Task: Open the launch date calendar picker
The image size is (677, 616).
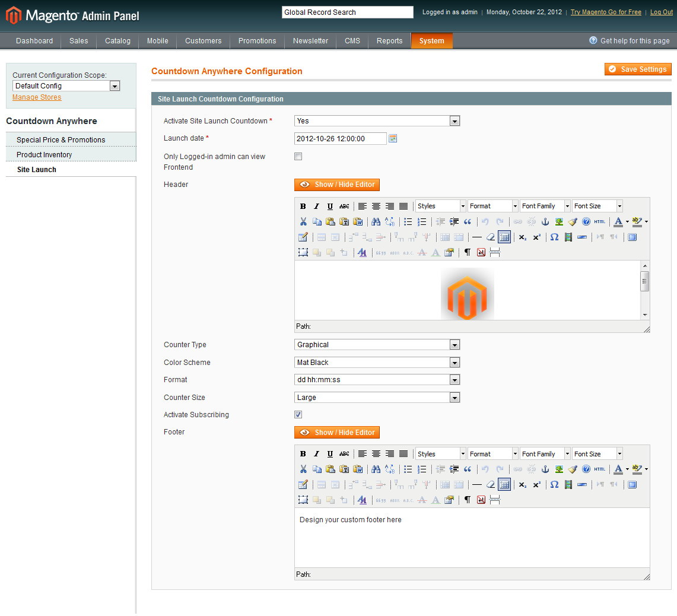Action: (x=392, y=138)
